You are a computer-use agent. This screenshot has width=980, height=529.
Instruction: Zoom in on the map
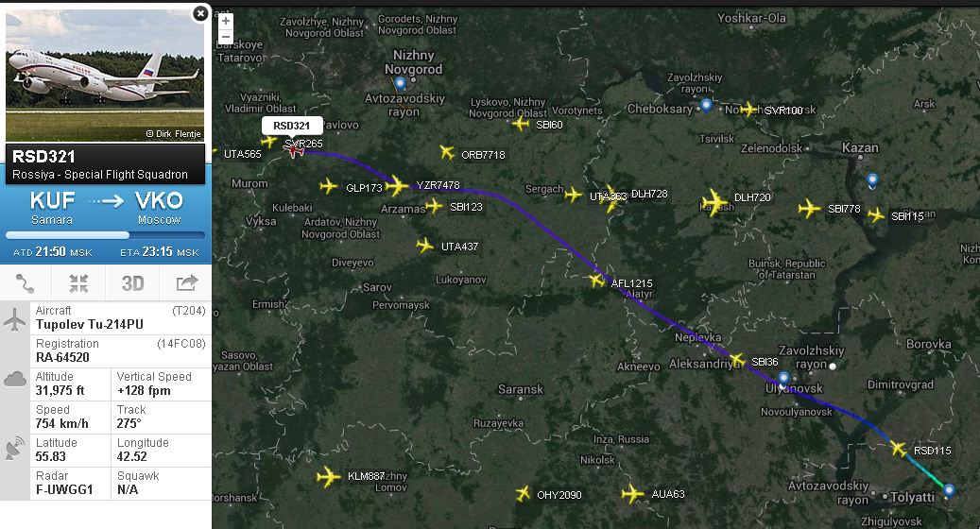tap(226, 21)
